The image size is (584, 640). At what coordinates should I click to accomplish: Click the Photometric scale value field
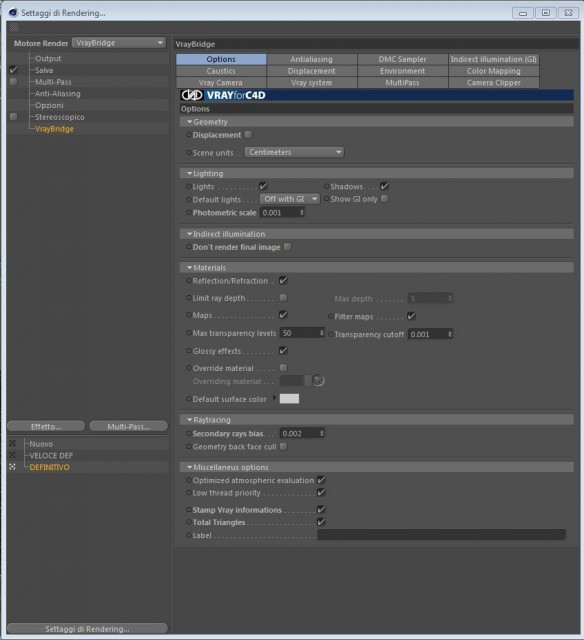(x=282, y=212)
